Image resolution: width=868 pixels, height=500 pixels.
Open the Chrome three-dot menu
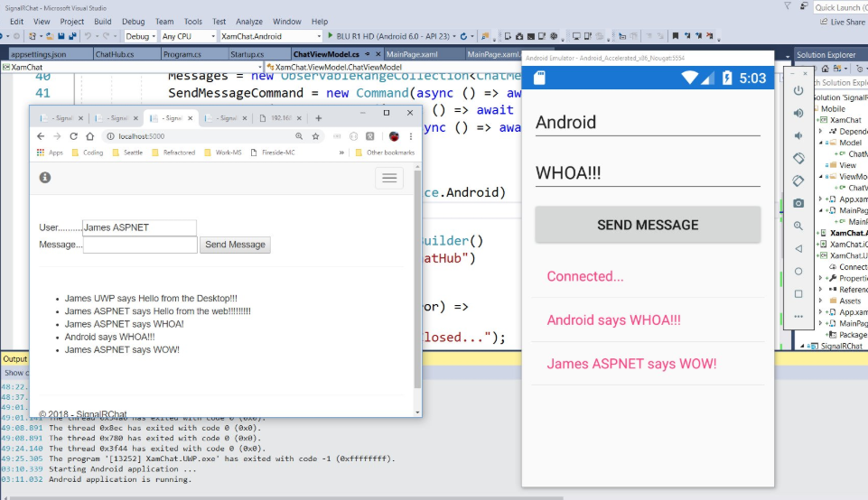pos(411,136)
